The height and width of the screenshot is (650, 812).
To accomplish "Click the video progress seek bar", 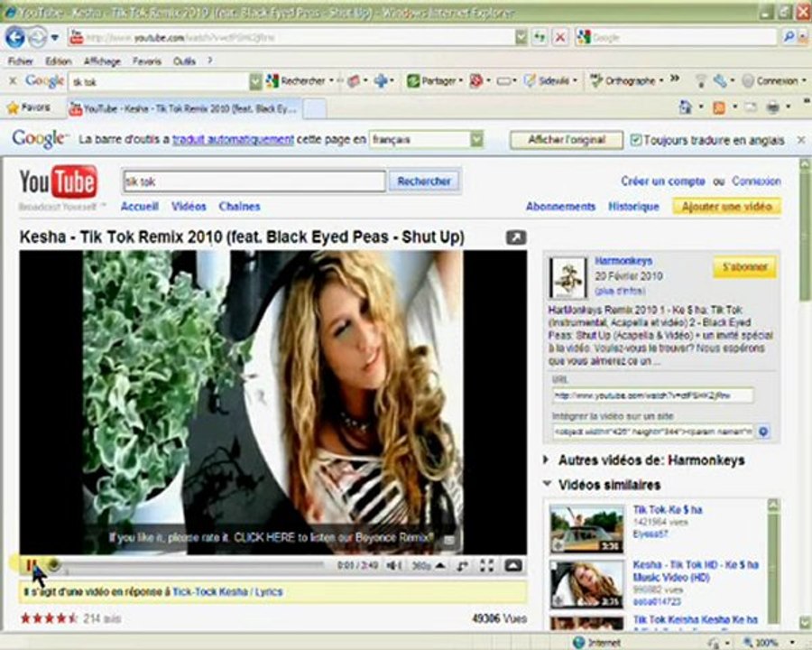I will pos(191,565).
